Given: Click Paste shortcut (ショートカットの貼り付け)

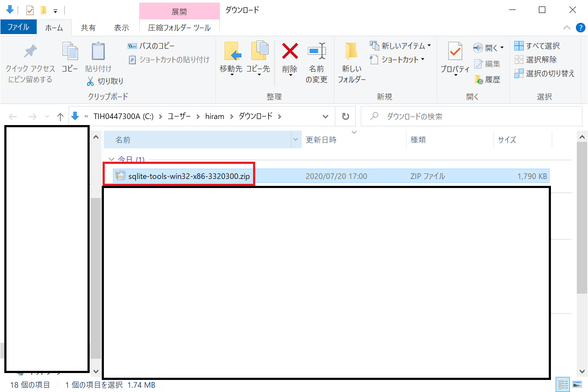Looking at the screenshot, I should coord(169,60).
